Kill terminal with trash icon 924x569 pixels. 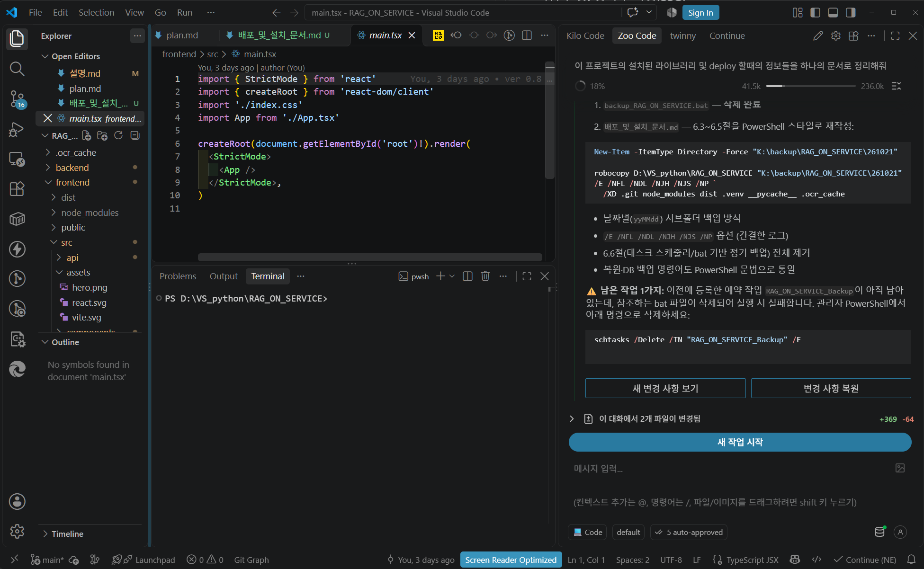click(485, 276)
